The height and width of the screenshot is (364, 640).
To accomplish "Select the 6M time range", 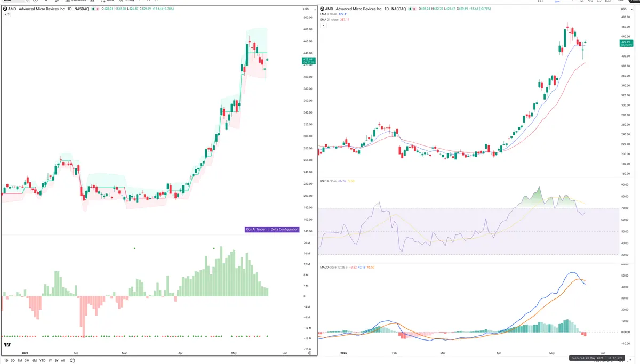I will coord(34,361).
